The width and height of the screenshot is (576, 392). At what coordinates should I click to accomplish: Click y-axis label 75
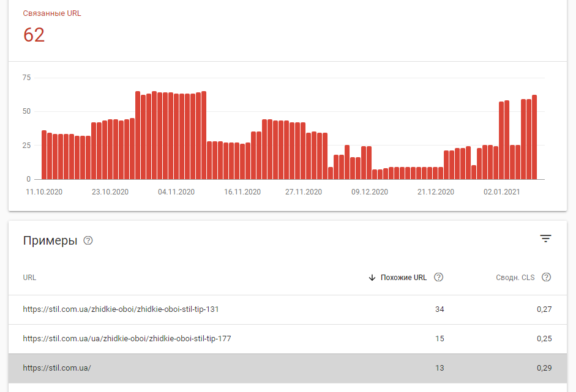tap(26, 78)
